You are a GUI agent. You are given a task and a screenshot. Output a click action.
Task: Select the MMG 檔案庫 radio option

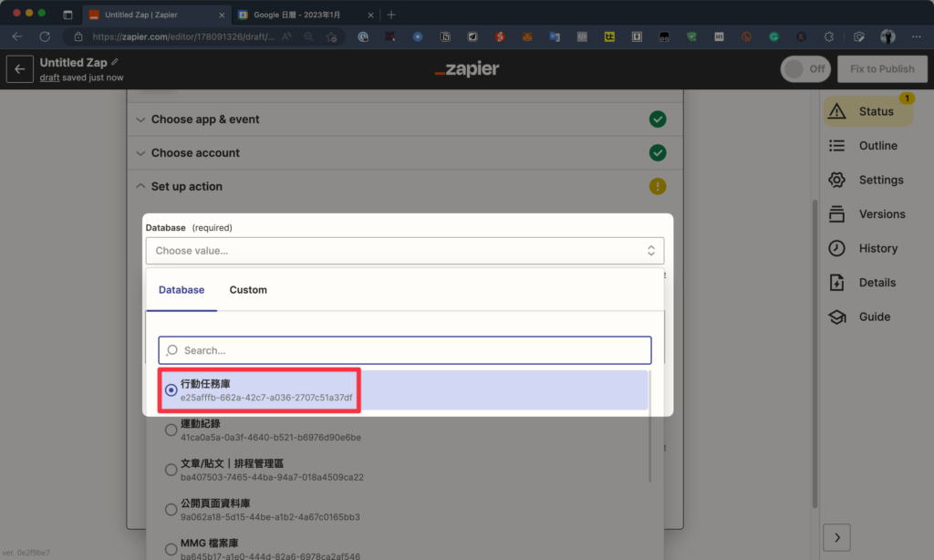click(x=171, y=549)
